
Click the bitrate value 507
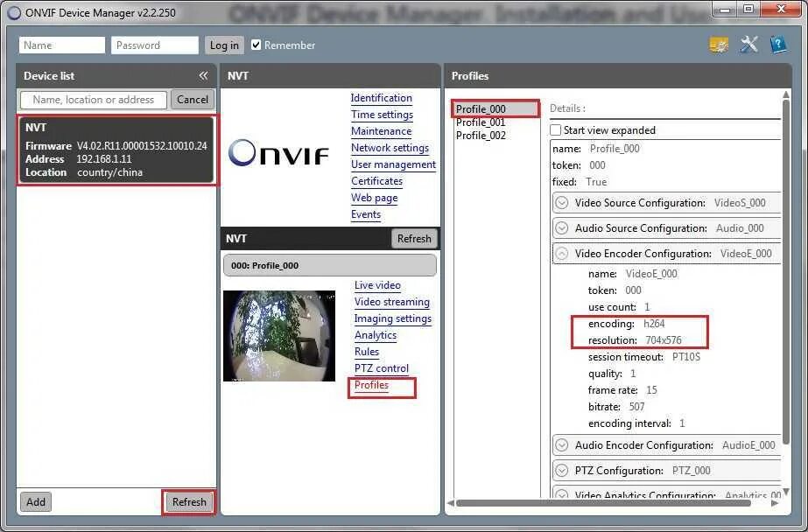tap(637, 407)
